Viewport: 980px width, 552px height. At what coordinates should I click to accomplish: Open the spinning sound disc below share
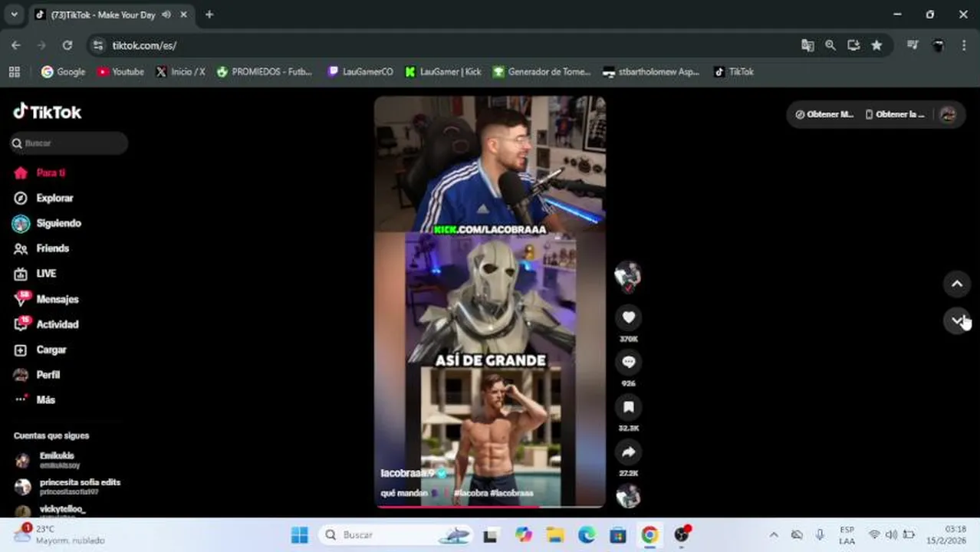tap(628, 496)
